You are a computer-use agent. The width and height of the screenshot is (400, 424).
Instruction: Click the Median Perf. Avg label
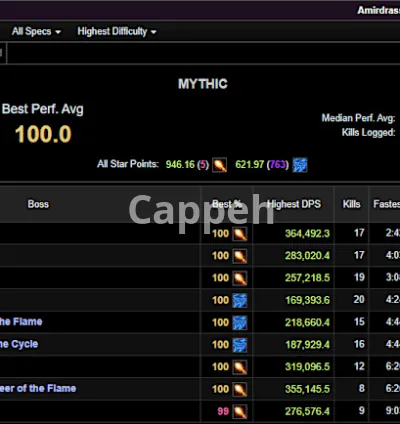[358, 118]
